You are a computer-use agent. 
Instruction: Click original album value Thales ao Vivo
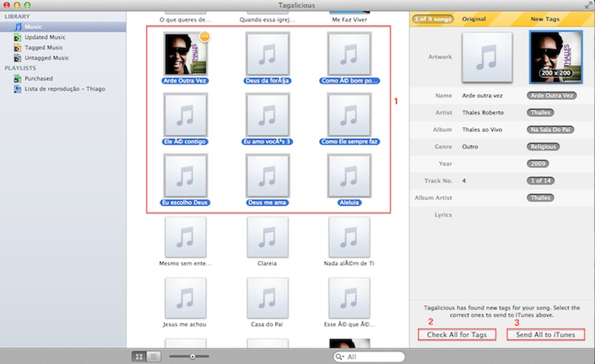[x=482, y=130]
